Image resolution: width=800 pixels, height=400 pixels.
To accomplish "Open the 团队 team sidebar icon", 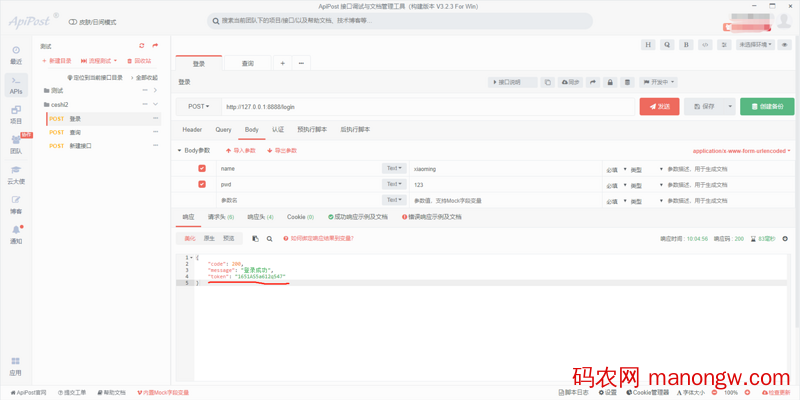I will click(16, 145).
